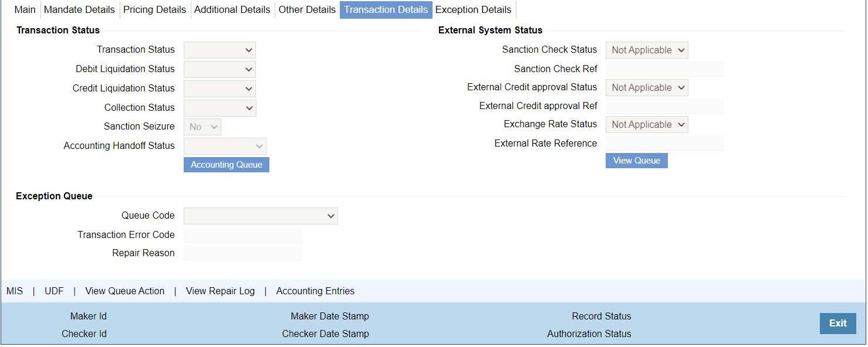Open Sanction Check Status dropdown

[647, 50]
